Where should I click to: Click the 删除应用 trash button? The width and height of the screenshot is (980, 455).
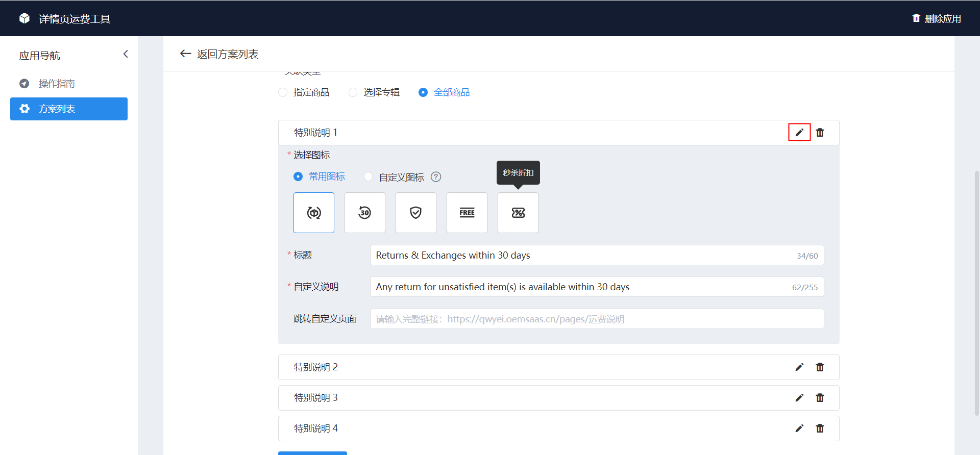pyautogui.click(x=937, y=18)
